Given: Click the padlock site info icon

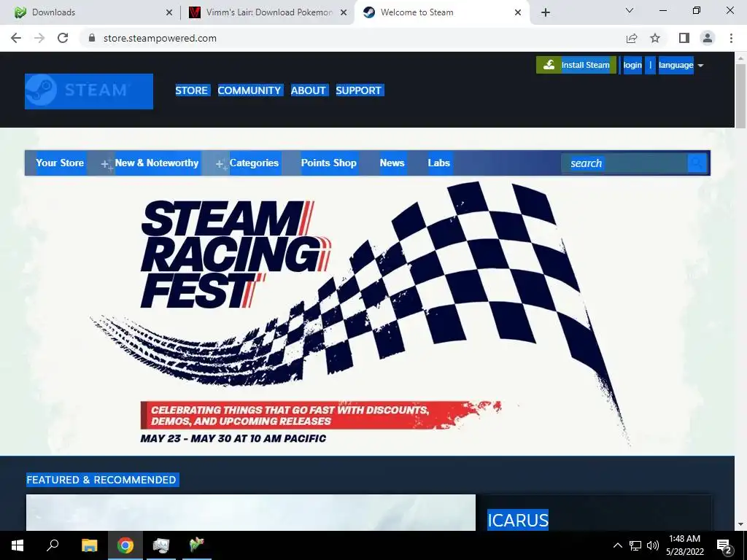Looking at the screenshot, I should 92,38.
